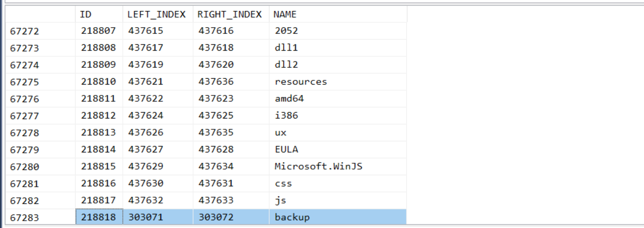Select the ID cell 218807
Image resolution: width=644 pixels, height=228 pixels.
coord(99,31)
